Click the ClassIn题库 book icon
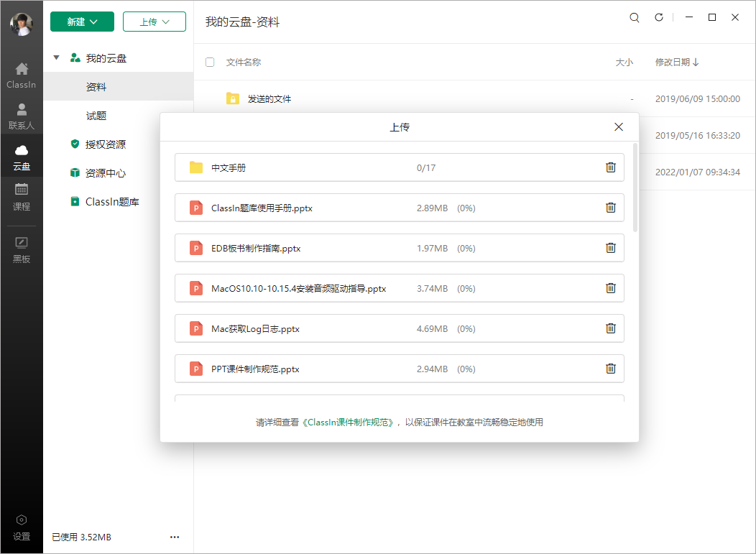 (x=75, y=201)
